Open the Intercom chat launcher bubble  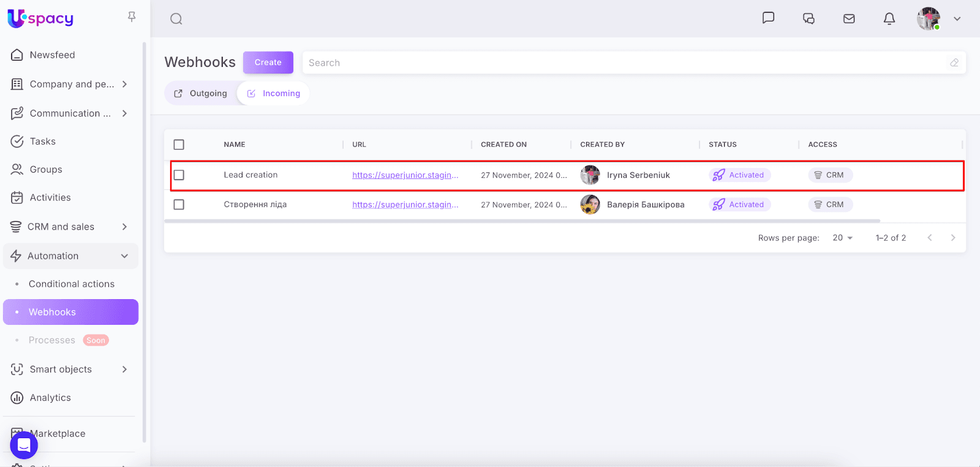coord(24,445)
